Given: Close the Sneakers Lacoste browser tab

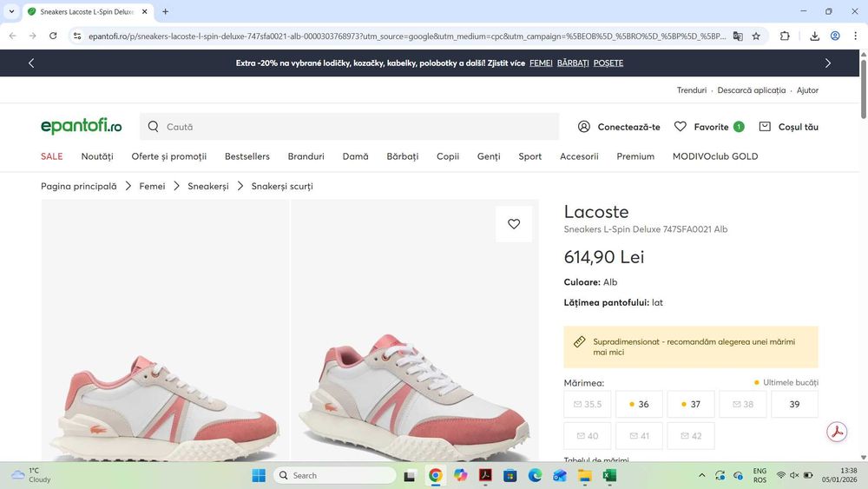Looking at the screenshot, I should coord(144,11).
